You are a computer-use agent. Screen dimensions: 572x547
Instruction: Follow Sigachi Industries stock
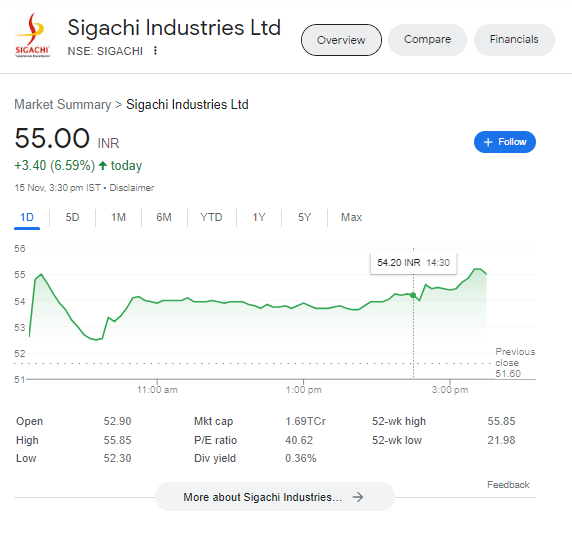(x=505, y=142)
